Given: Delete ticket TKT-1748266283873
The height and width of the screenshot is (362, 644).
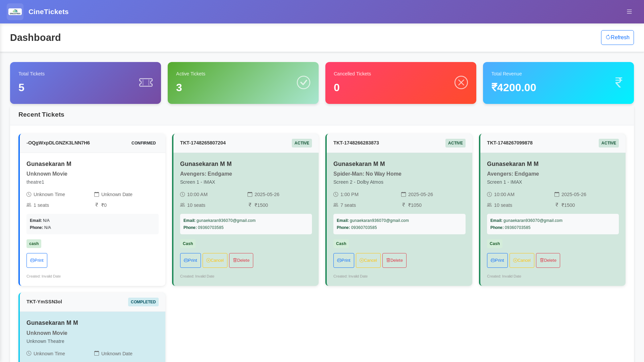Looking at the screenshot, I should [394, 260].
